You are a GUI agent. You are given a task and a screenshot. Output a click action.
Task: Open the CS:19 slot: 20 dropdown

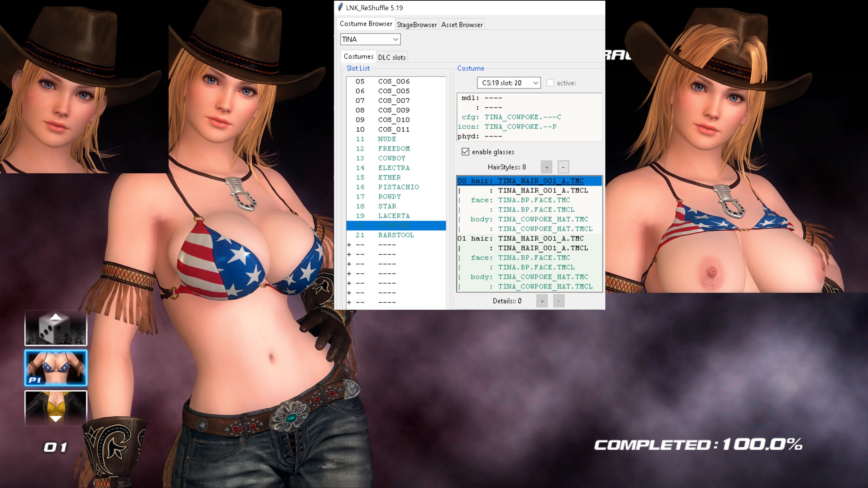coord(508,83)
